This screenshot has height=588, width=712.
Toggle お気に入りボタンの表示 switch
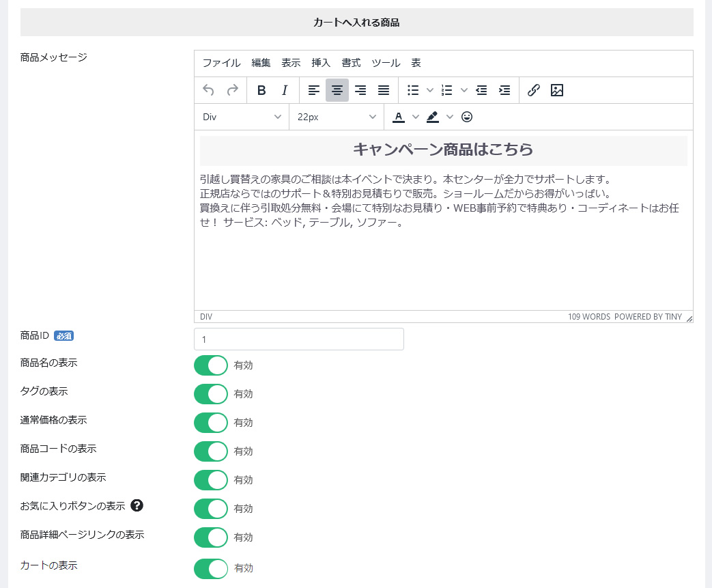tap(211, 509)
